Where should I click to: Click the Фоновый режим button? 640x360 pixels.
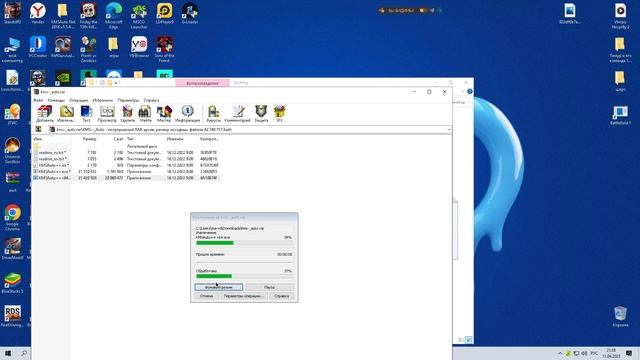(x=219, y=287)
